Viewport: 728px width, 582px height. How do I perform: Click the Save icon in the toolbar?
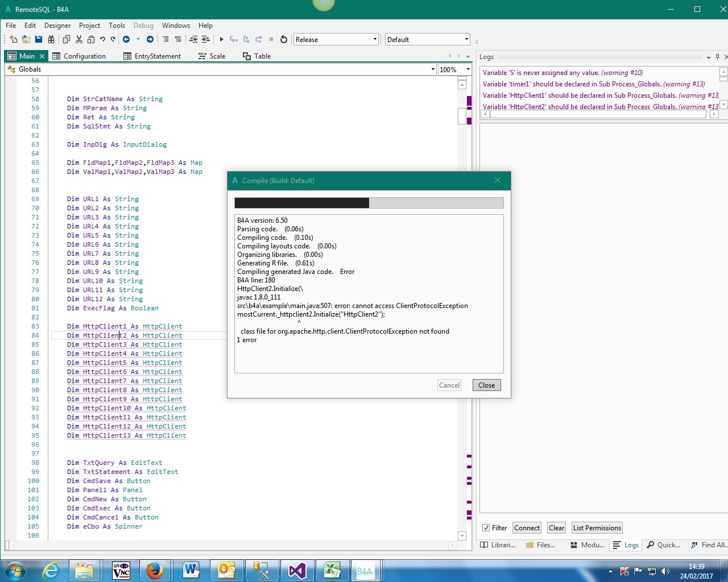click(x=39, y=39)
